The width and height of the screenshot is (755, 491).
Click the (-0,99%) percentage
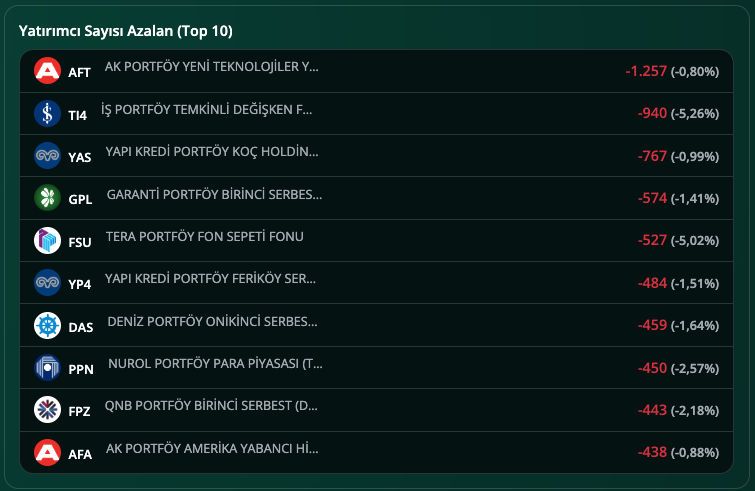[695, 156]
